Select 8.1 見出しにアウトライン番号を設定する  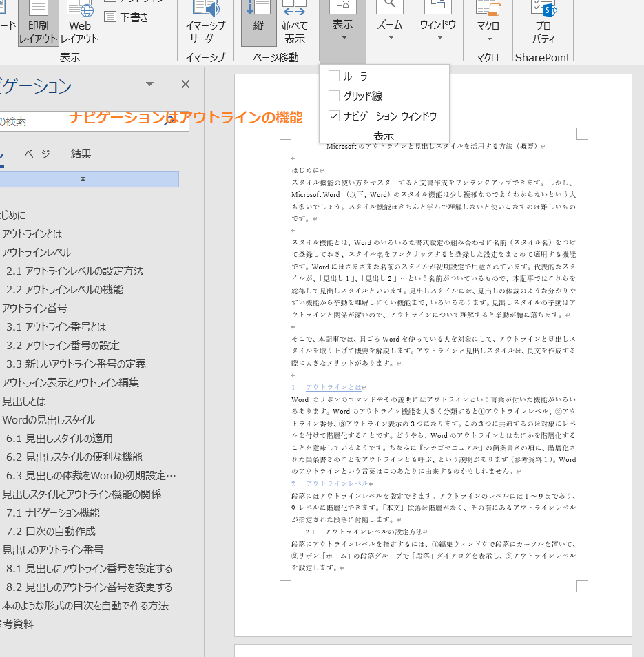(x=90, y=569)
